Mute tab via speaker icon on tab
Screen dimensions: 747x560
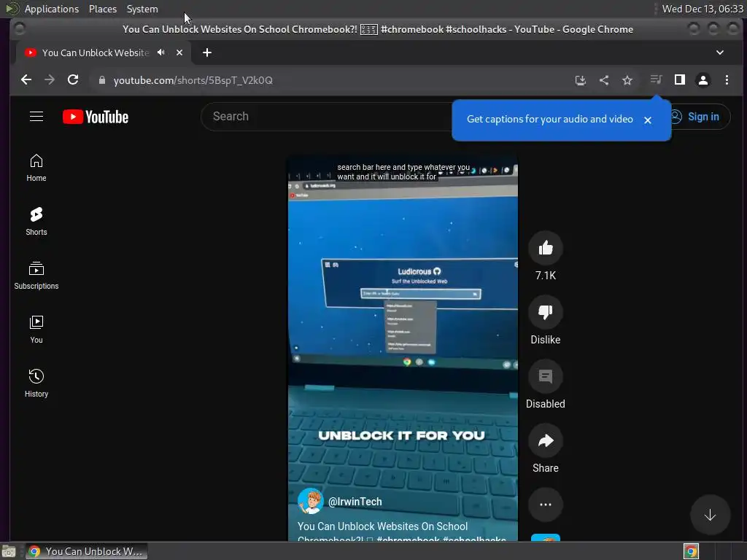pyautogui.click(x=161, y=52)
